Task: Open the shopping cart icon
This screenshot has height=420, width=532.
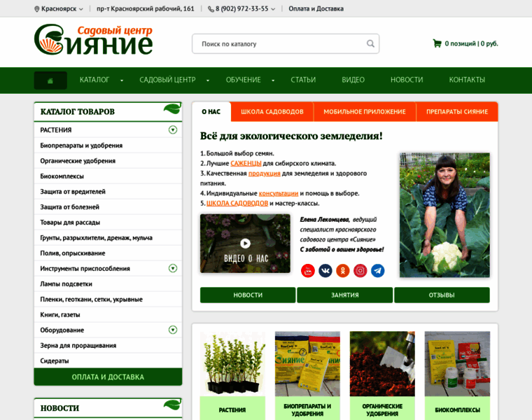Action: pos(437,43)
